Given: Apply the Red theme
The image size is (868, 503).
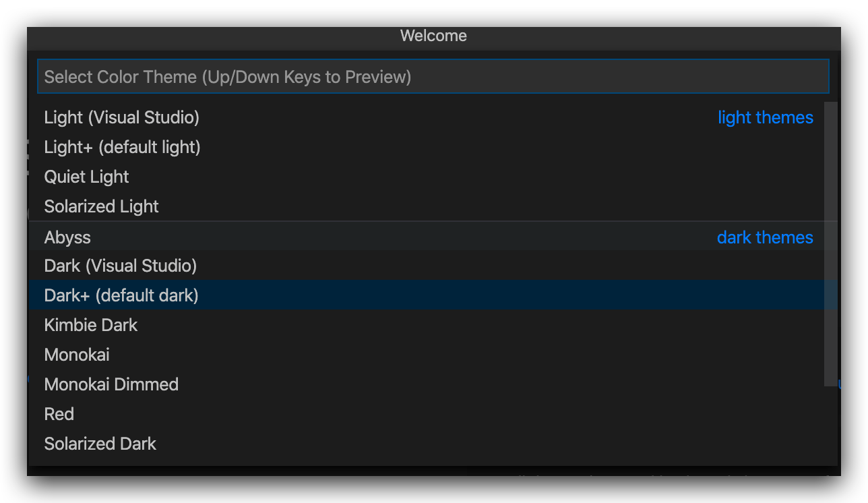Looking at the screenshot, I should 59,414.
